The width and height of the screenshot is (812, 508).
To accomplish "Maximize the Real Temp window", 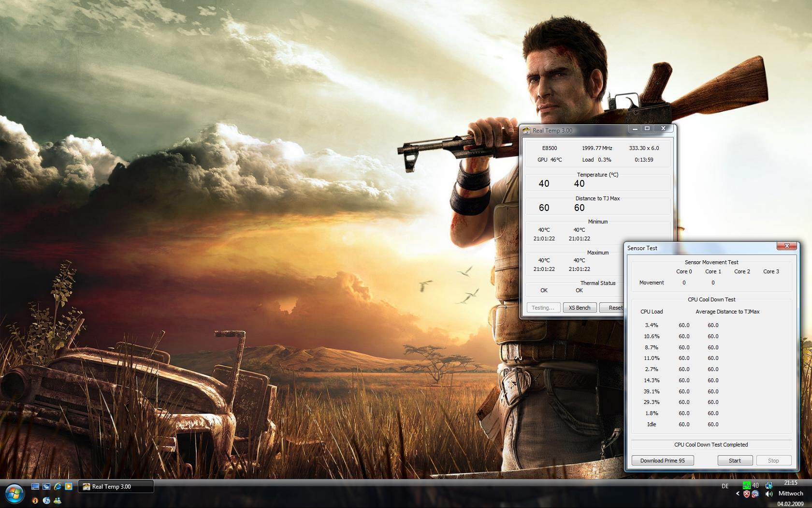I will pos(647,129).
